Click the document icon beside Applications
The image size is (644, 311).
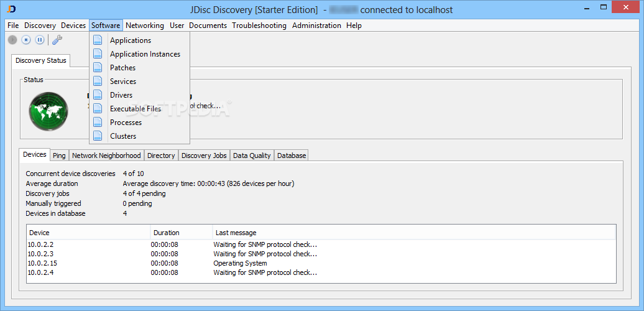pos(98,40)
